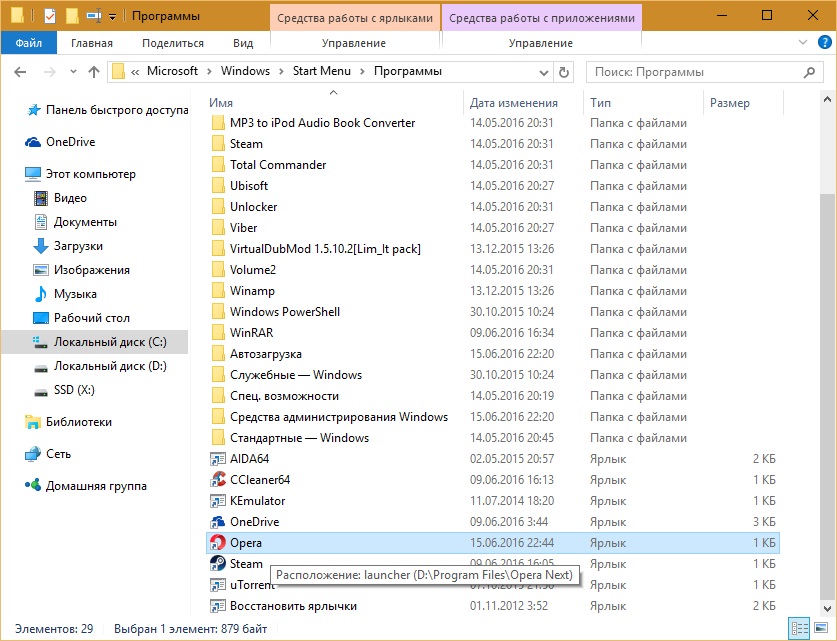Image resolution: width=837 pixels, height=641 pixels.
Task: Open the Файл menu
Action: [x=28, y=43]
